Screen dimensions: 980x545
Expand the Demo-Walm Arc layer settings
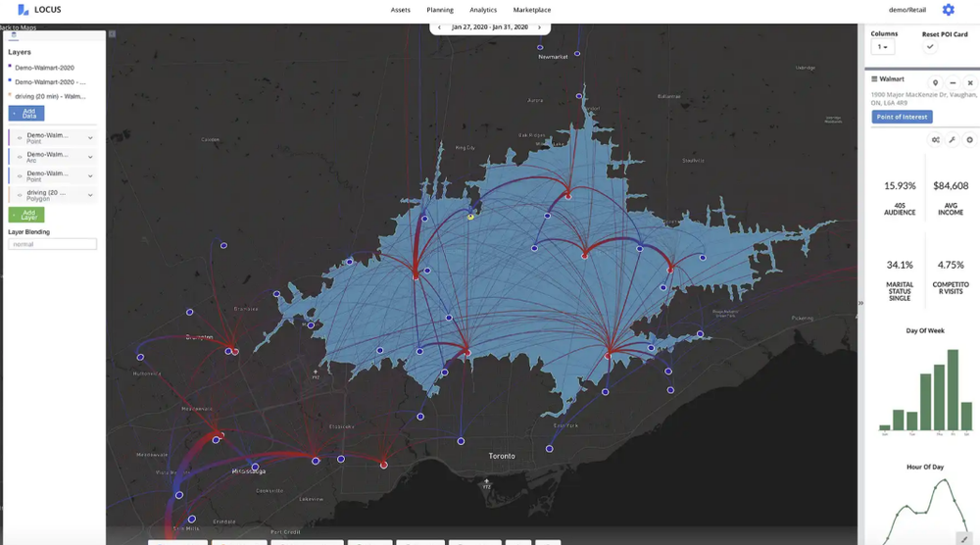click(90, 157)
